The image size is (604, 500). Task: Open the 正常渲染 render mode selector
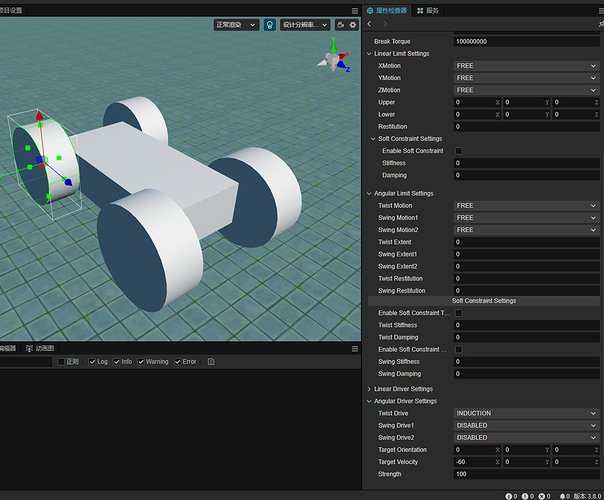235,24
